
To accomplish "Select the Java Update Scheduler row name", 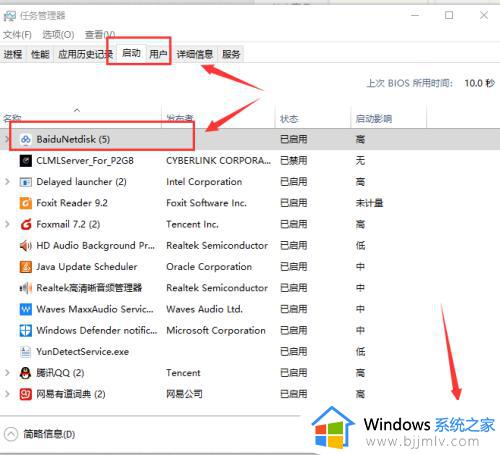I will (87, 267).
